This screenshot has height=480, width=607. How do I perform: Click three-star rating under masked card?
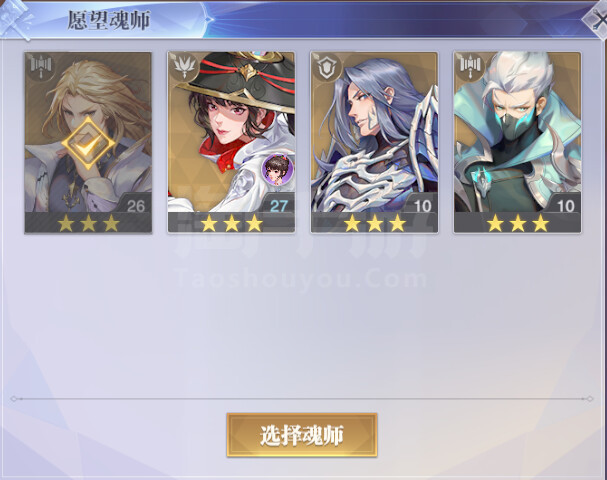click(518, 223)
